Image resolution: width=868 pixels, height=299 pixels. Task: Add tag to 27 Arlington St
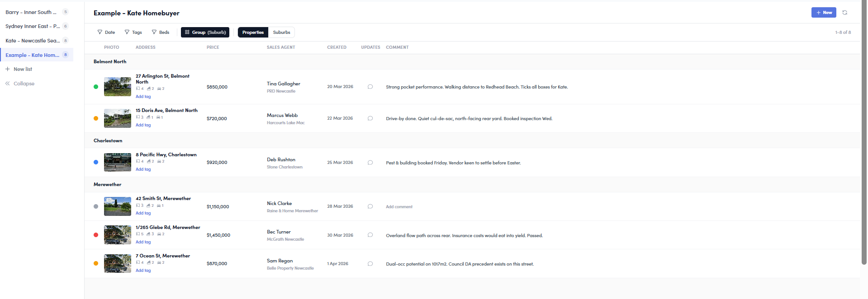point(143,97)
